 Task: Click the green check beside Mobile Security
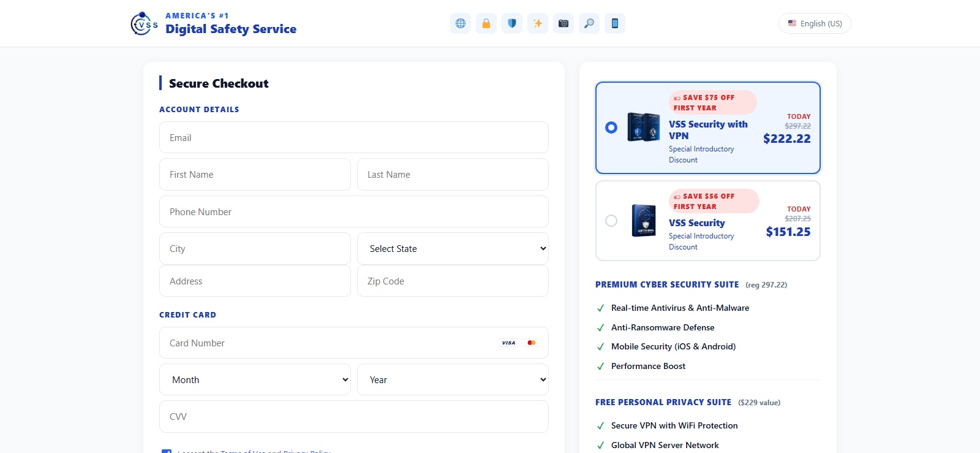click(x=600, y=347)
